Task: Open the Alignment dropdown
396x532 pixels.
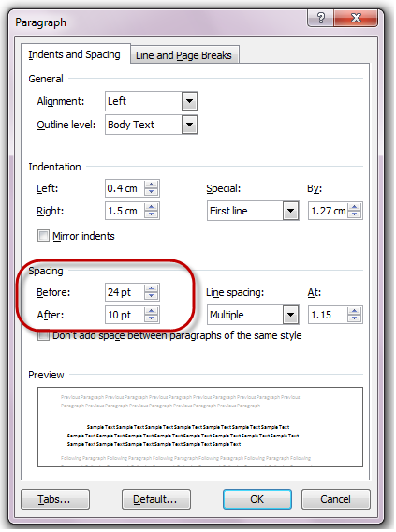Action: point(189,101)
